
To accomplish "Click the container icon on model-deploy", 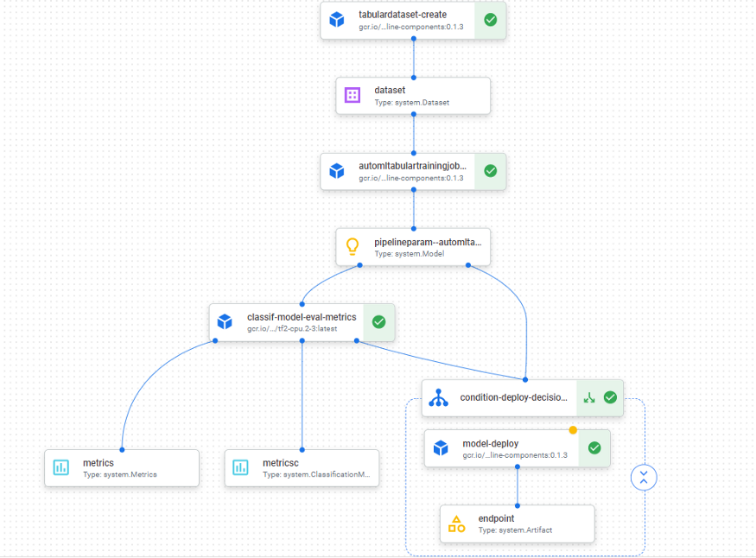I will click(x=441, y=448).
